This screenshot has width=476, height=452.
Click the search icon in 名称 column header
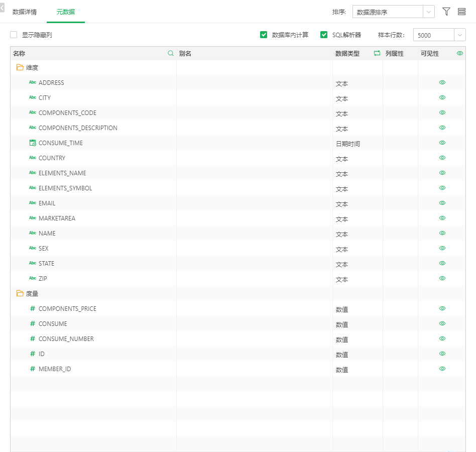(x=171, y=53)
